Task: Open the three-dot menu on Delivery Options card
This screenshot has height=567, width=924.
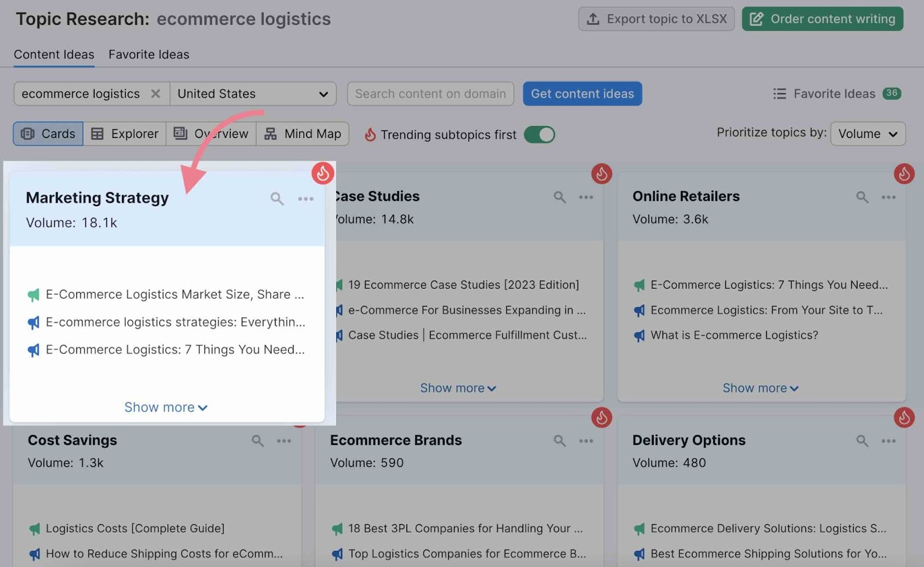Action: pyautogui.click(x=888, y=441)
